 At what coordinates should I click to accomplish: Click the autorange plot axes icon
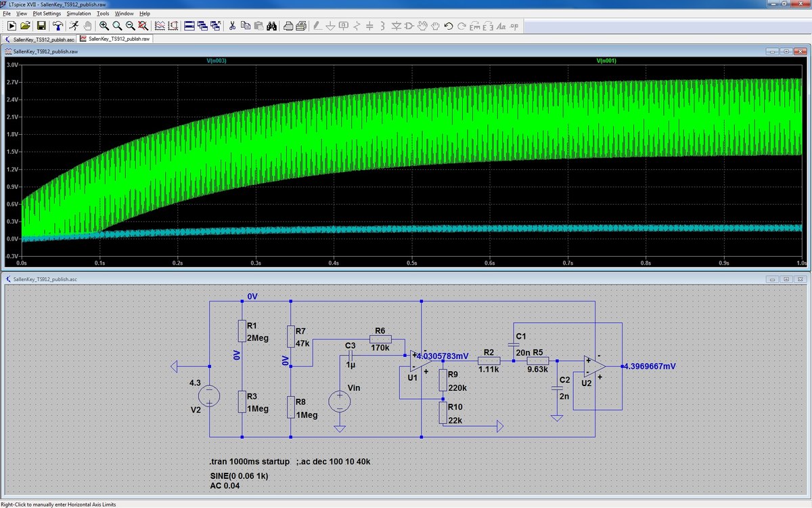(160, 26)
